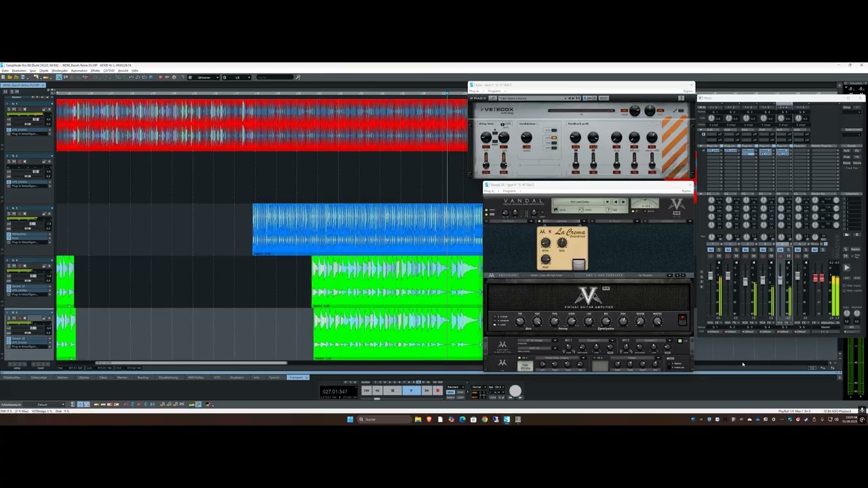Click the La Crema pedal footswitch
The height and width of the screenshot is (488, 868).
click(x=578, y=264)
